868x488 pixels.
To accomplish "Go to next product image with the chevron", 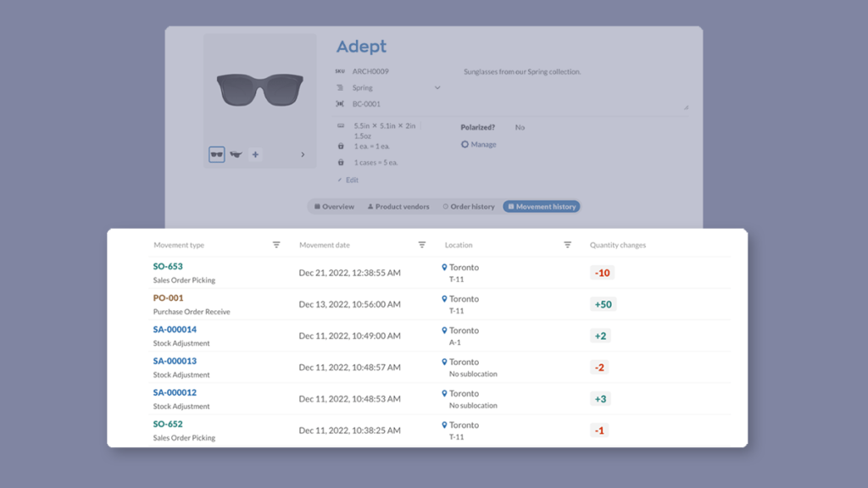I will 303,155.
